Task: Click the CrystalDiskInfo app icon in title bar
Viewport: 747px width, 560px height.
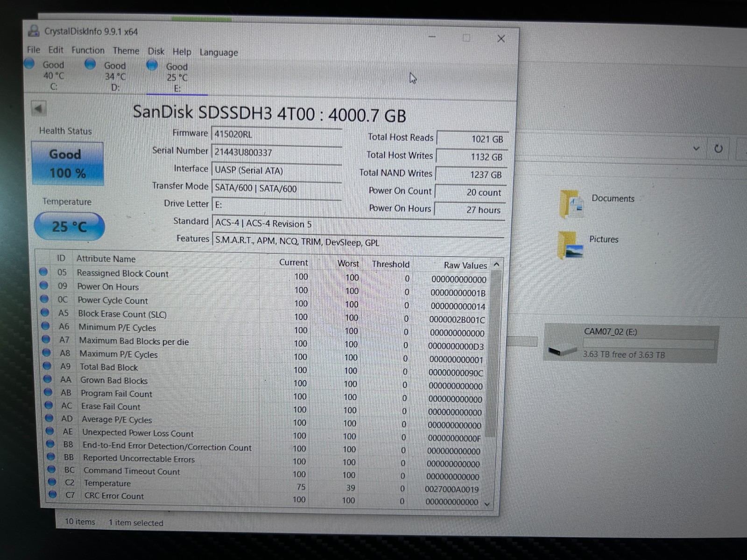Action: pyautogui.click(x=34, y=31)
